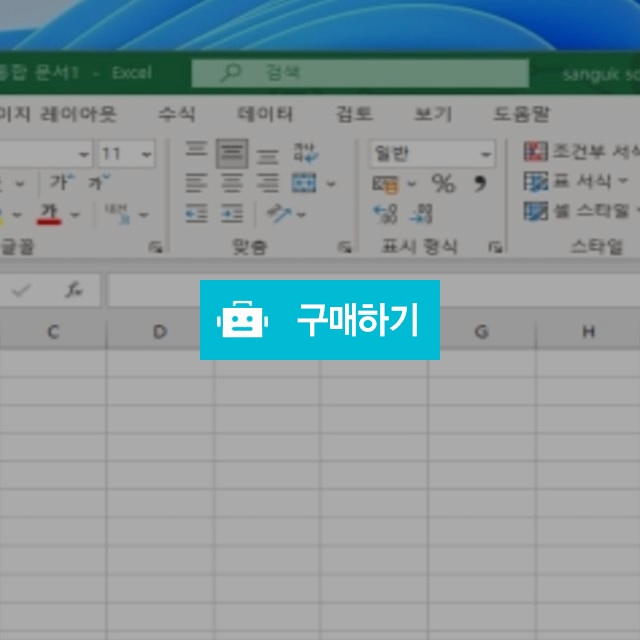
Task: Open the 표시 형식 dialog launcher
Action: pyautogui.click(x=495, y=247)
